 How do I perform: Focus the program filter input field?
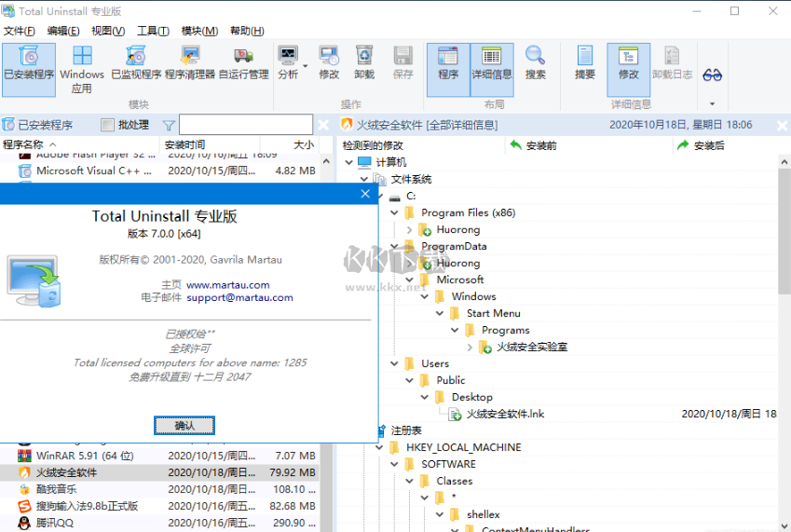pyautogui.click(x=246, y=125)
